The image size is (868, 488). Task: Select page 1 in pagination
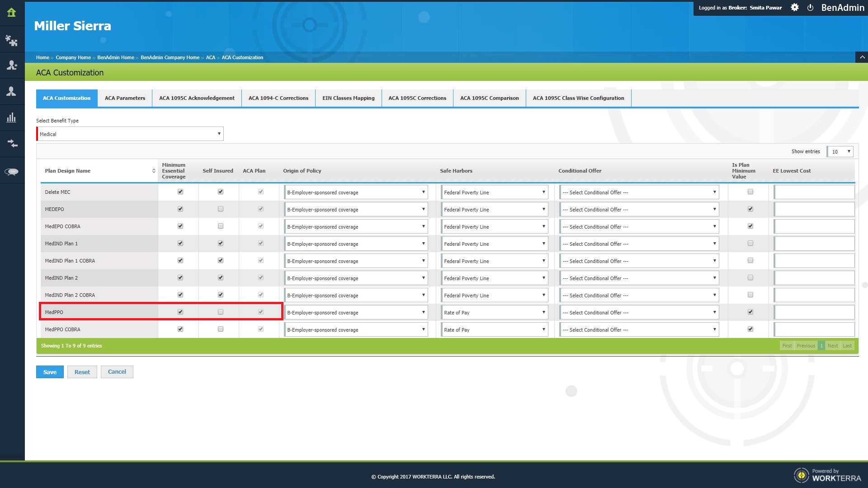point(821,346)
